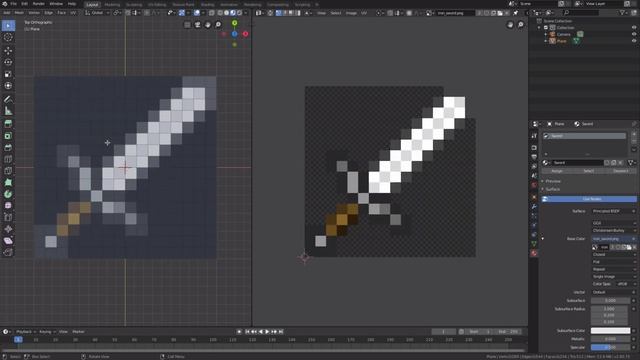This screenshot has width=640, height=360.
Task: Open the Christensen-Burley dropdown
Action: (x=613, y=230)
